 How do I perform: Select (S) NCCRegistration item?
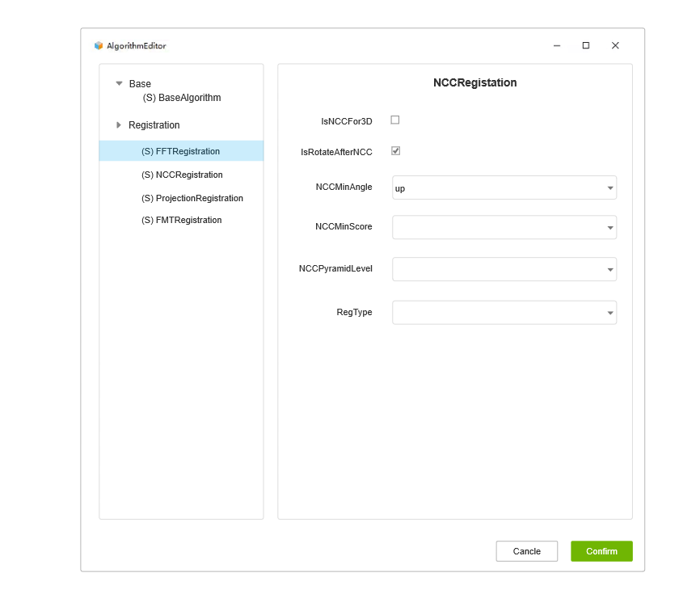click(x=181, y=175)
